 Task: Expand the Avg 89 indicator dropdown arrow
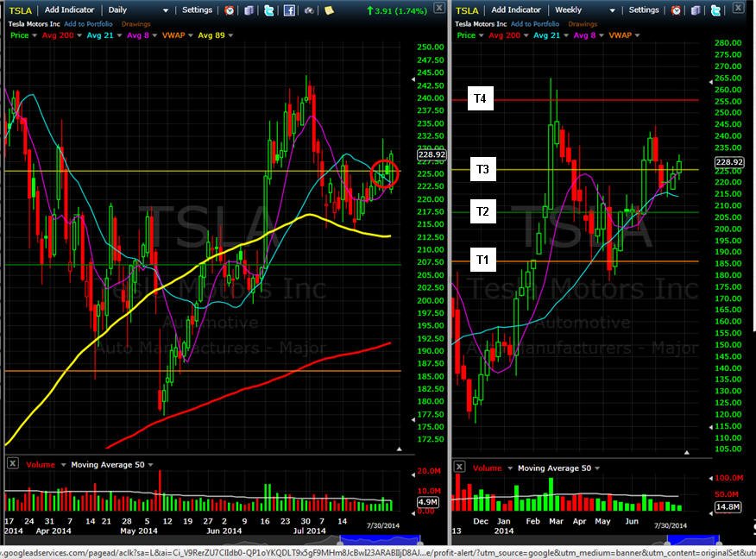[x=230, y=35]
